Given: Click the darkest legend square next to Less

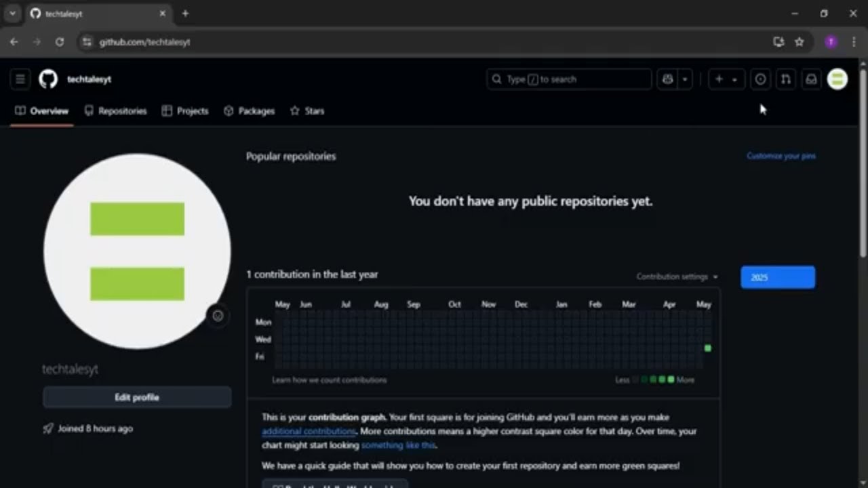Looking at the screenshot, I should (635, 380).
